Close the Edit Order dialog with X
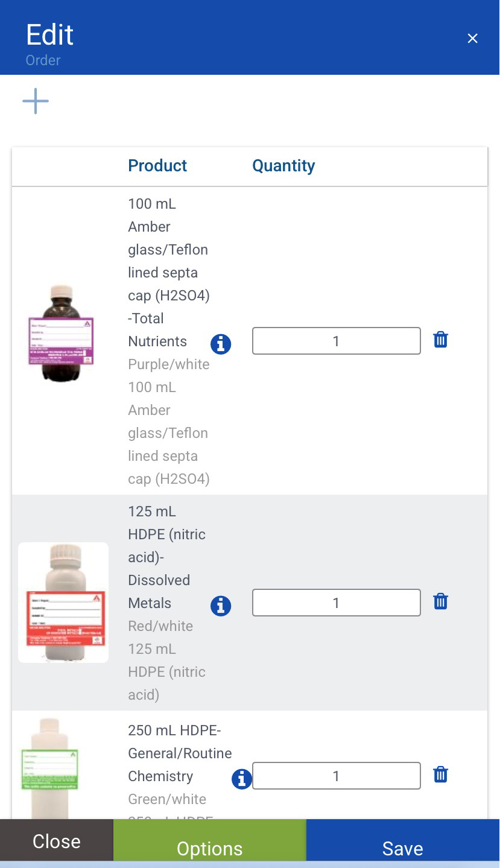This screenshot has width=500, height=868. tap(473, 39)
